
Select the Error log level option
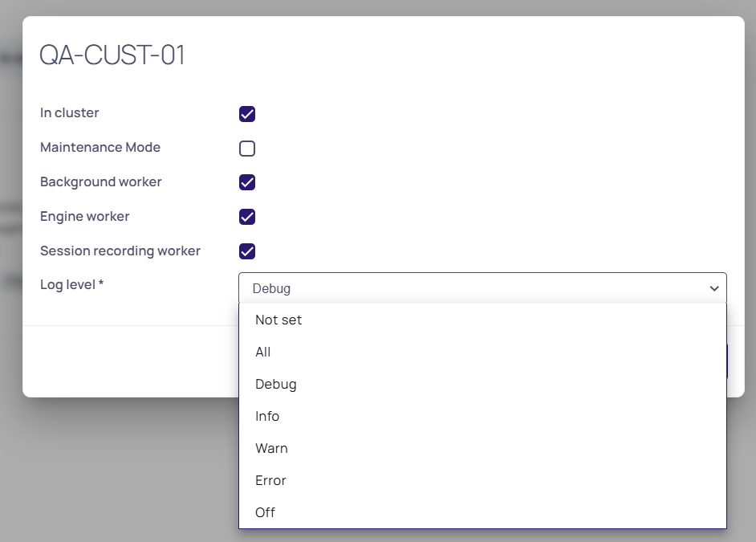[482, 480]
